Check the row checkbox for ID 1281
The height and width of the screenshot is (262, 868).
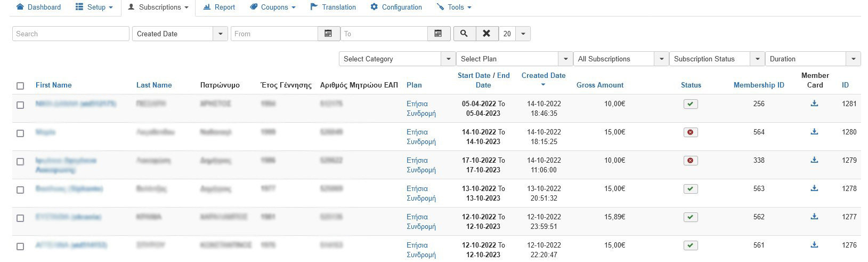tap(20, 105)
